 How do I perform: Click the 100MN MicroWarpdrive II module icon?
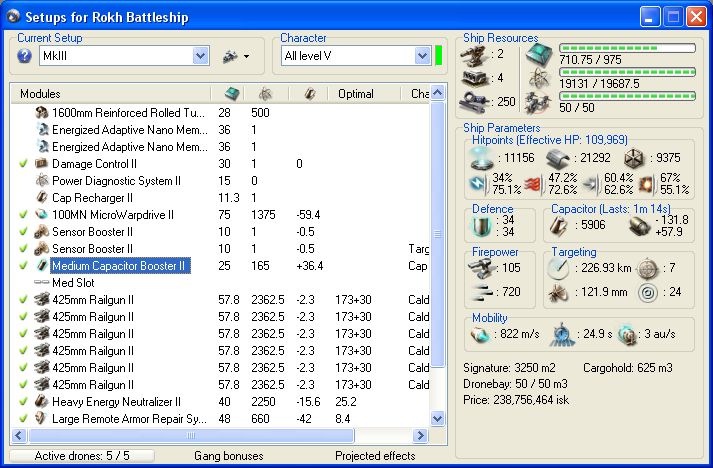pos(41,214)
